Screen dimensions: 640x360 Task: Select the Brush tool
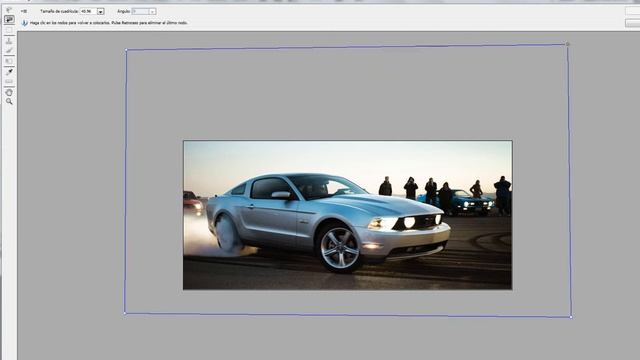9,51
